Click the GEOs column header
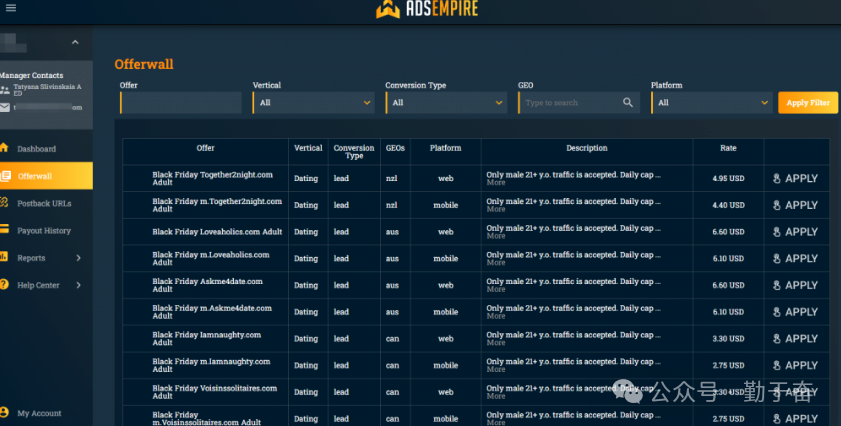This screenshot has height=426, width=841. tap(395, 148)
